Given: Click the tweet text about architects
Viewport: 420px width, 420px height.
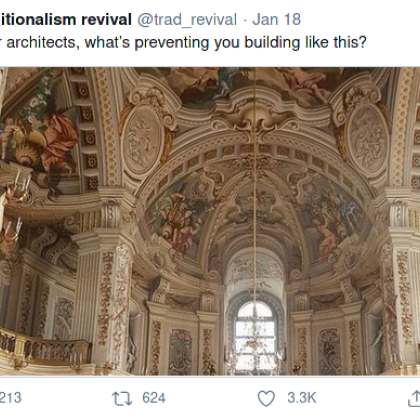Looking at the screenshot, I should (183, 43).
